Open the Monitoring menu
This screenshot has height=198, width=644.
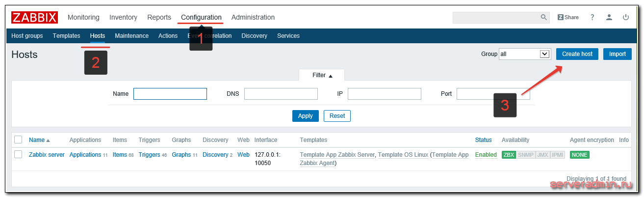click(83, 17)
